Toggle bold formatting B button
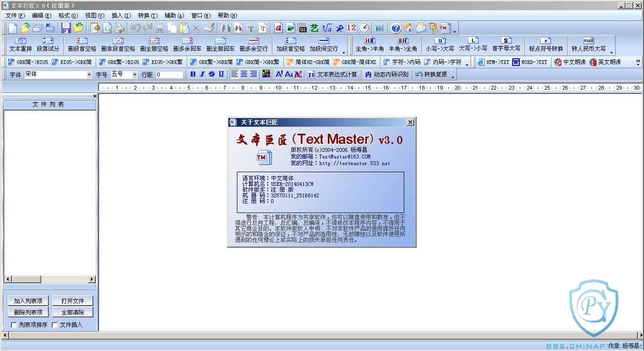 pyautogui.click(x=193, y=74)
